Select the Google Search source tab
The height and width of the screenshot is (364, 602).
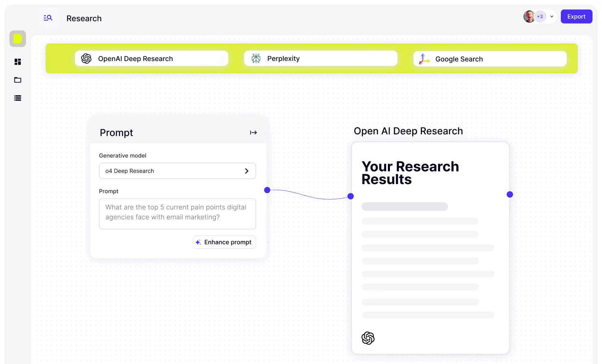pos(490,59)
